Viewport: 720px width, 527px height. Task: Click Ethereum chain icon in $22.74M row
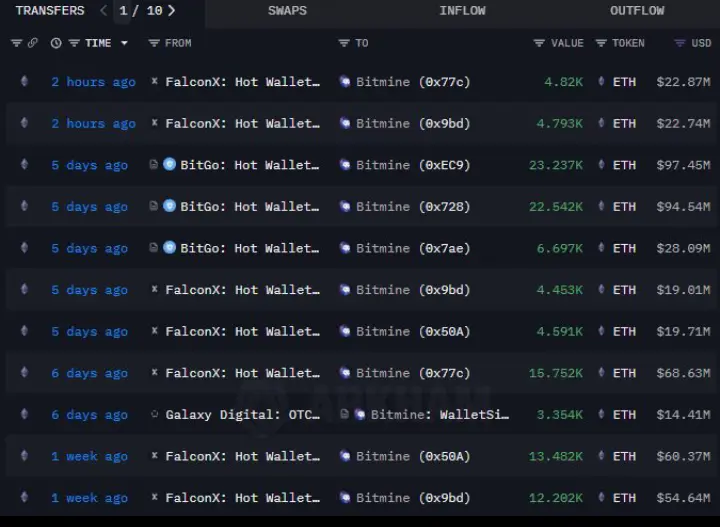point(24,123)
